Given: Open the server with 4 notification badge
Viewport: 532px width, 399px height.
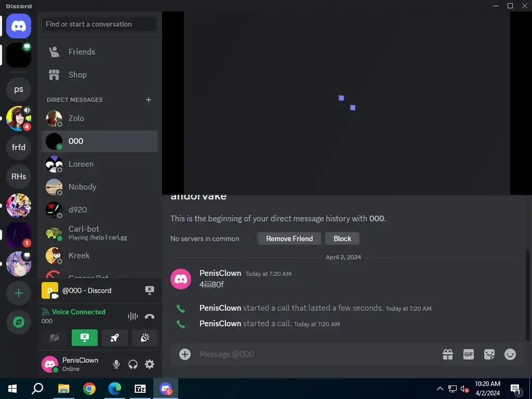Looking at the screenshot, I should (19, 118).
